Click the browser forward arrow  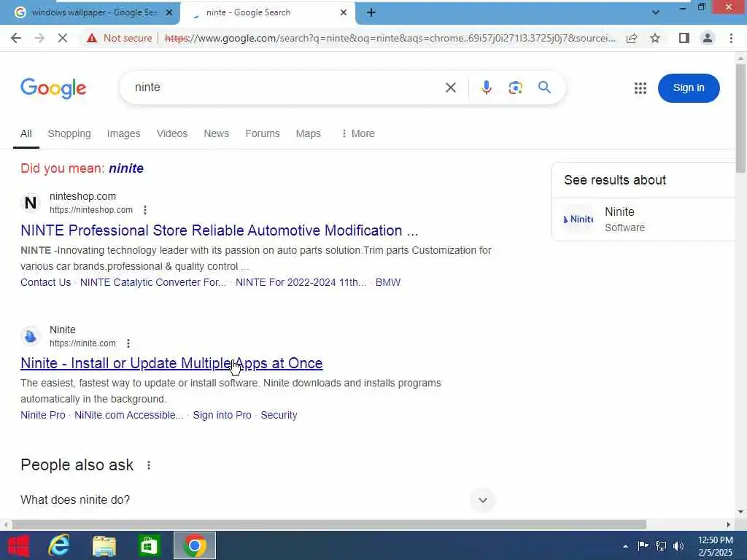pyautogui.click(x=39, y=38)
